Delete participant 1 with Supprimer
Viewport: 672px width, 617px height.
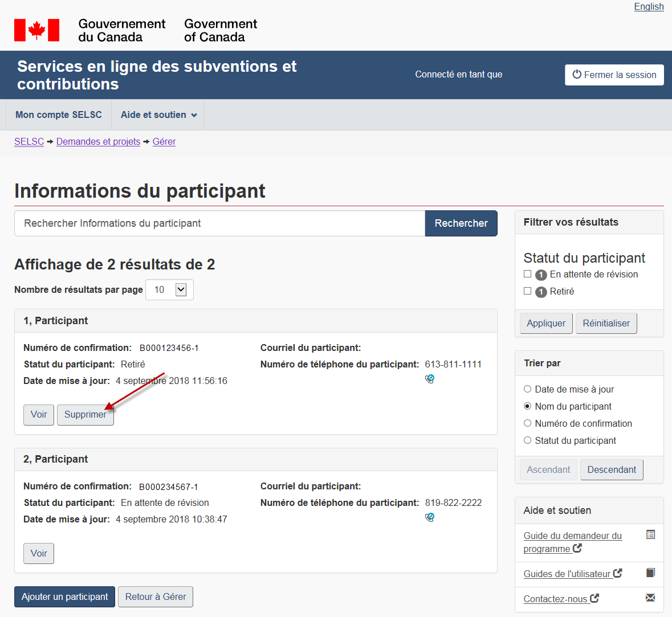[85, 415]
